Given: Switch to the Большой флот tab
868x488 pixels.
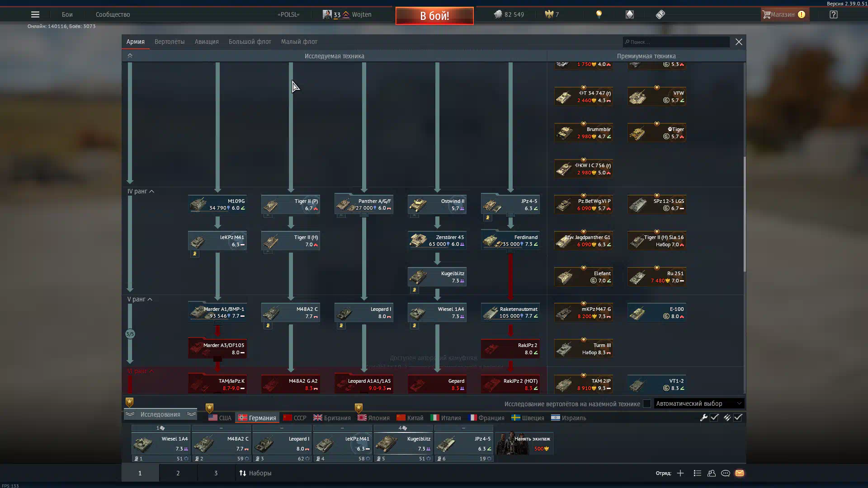Looking at the screenshot, I should tap(250, 42).
